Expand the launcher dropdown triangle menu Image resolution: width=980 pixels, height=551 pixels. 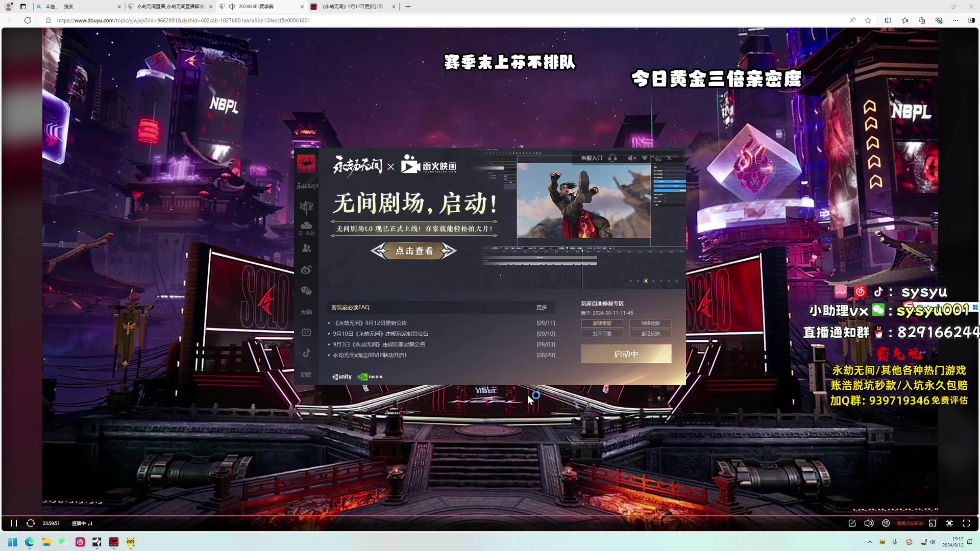pyautogui.click(x=645, y=158)
